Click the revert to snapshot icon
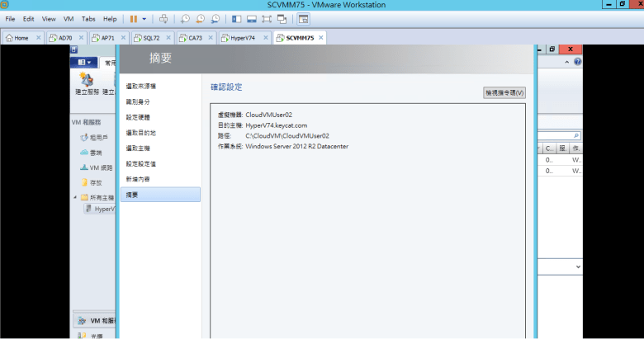 pos(201,18)
